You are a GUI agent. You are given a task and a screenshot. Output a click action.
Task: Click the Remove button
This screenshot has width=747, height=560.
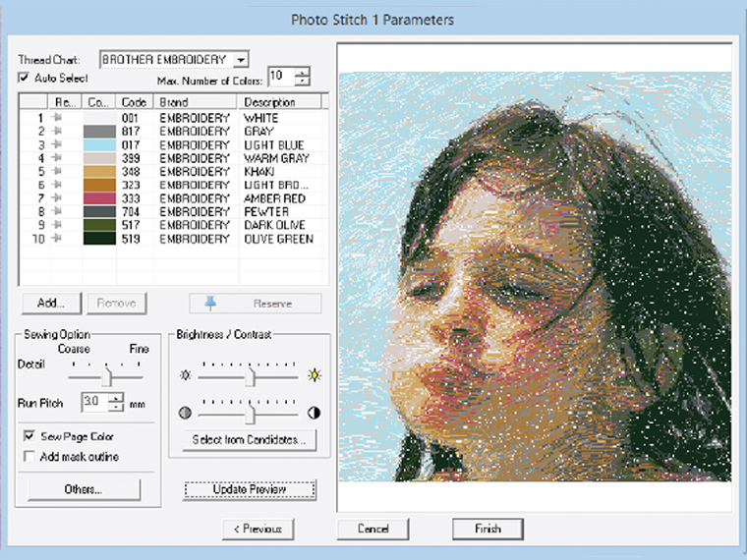tap(116, 303)
